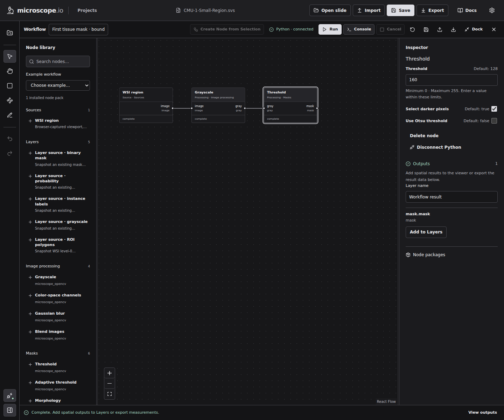
Task: Toggle the sidebar panel icon at bottom left
Action: point(10,410)
